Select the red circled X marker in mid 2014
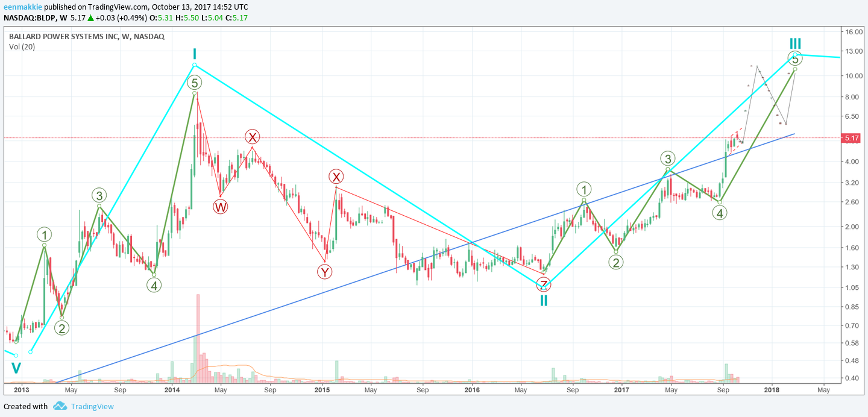Screen dimensions: 868x417 click(252, 136)
